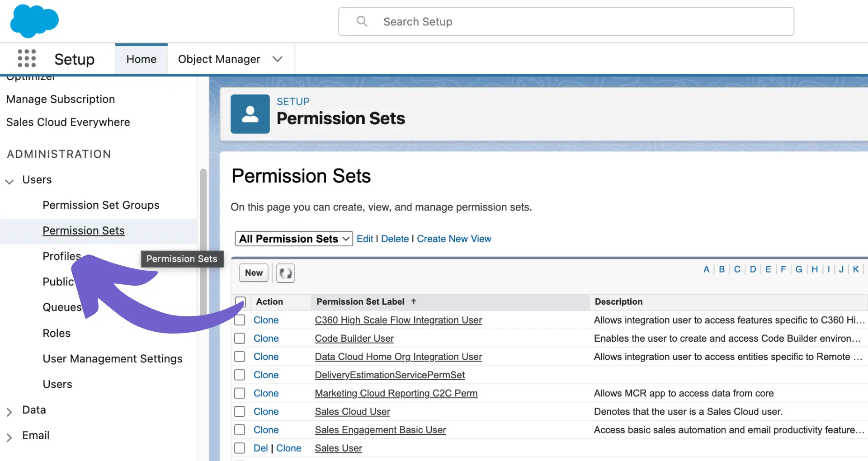The height and width of the screenshot is (461, 868).
Task: Open Queues in sidebar
Action: [62, 307]
